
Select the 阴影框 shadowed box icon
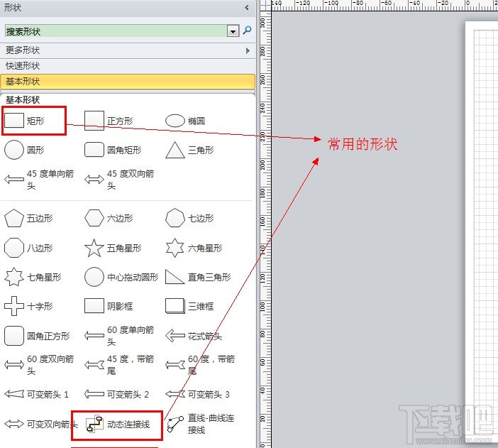pyautogui.click(x=94, y=306)
